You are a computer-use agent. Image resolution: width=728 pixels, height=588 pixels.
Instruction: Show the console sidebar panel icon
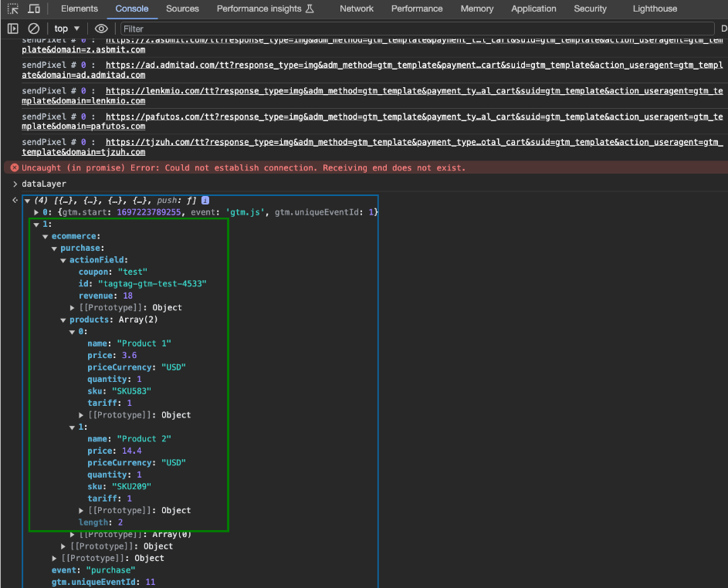click(x=13, y=29)
